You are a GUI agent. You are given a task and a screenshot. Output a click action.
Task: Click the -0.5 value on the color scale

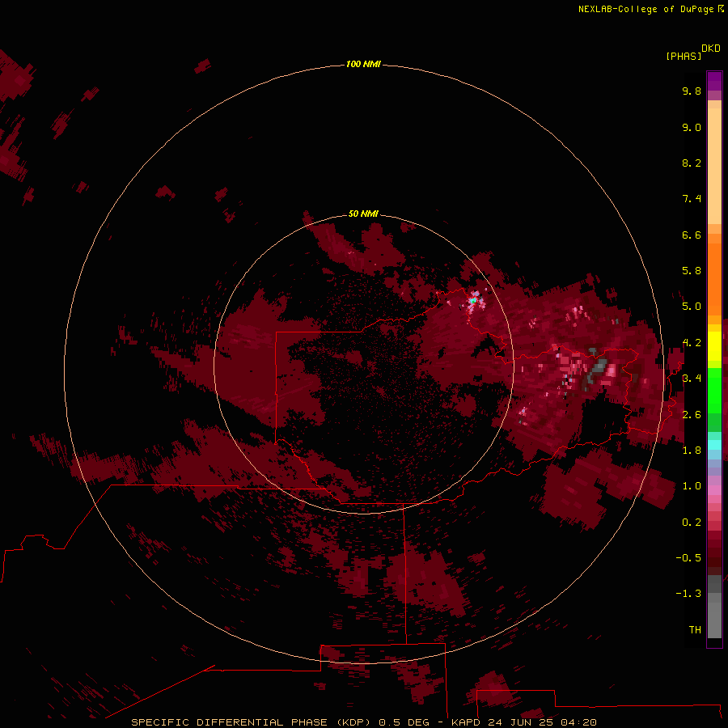(688, 558)
